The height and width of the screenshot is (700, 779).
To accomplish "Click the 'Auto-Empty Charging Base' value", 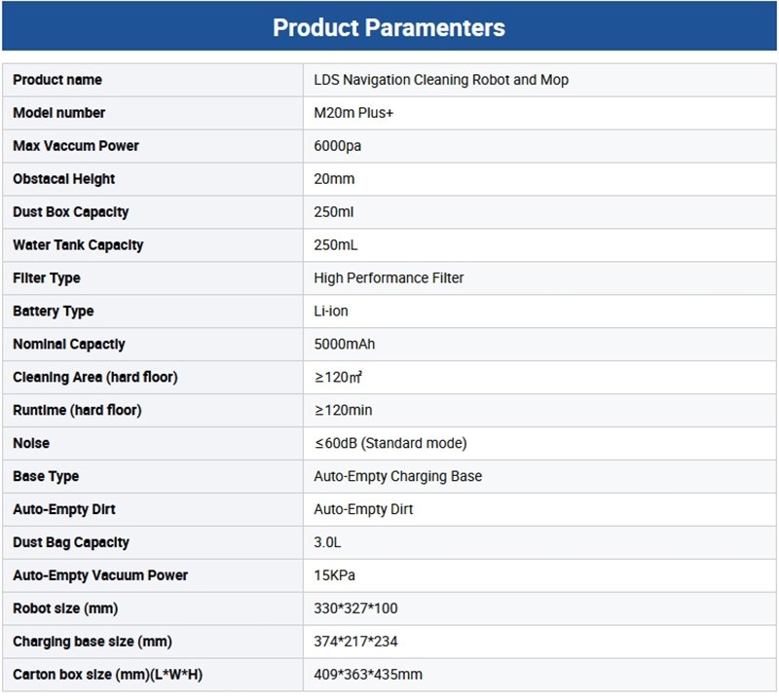I will [x=397, y=477].
